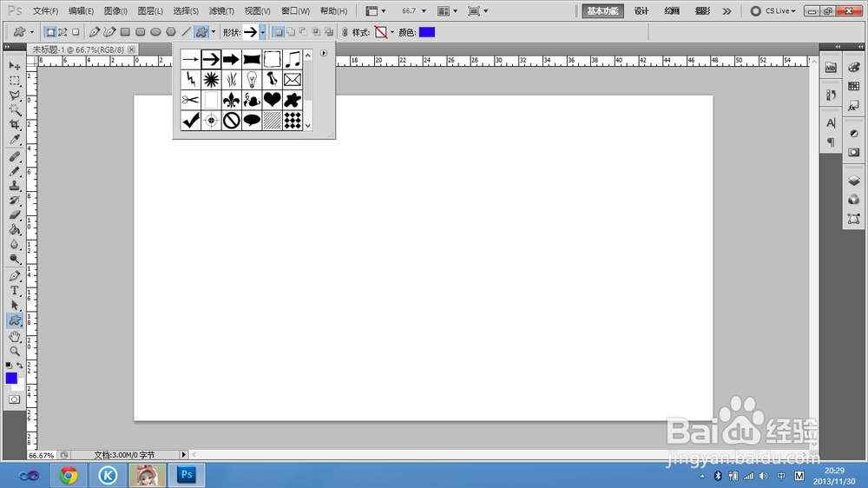Open the 窗口(W) menu
Image resolution: width=868 pixels, height=488 pixels.
(x=296, y=10)
